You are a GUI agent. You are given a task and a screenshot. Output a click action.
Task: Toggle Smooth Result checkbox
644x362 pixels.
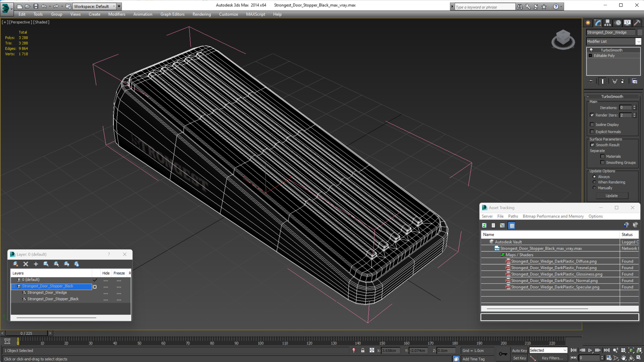click(592, 145)
